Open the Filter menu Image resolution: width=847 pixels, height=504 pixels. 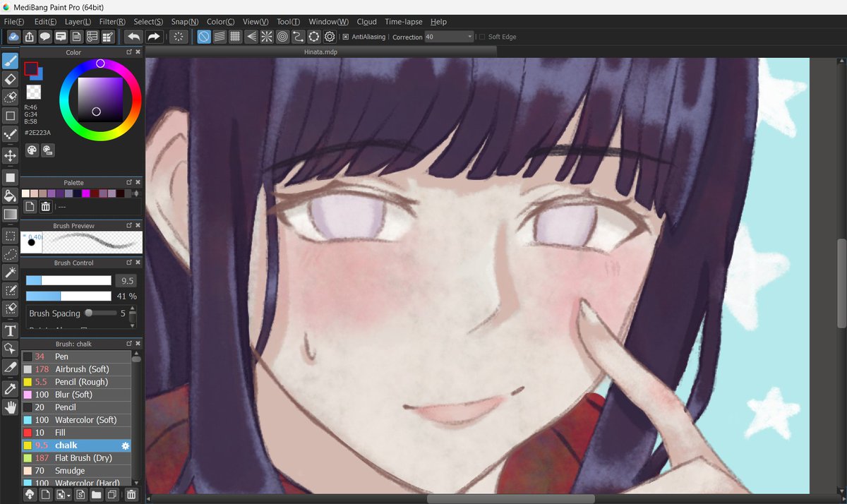(x=112, y=22)
